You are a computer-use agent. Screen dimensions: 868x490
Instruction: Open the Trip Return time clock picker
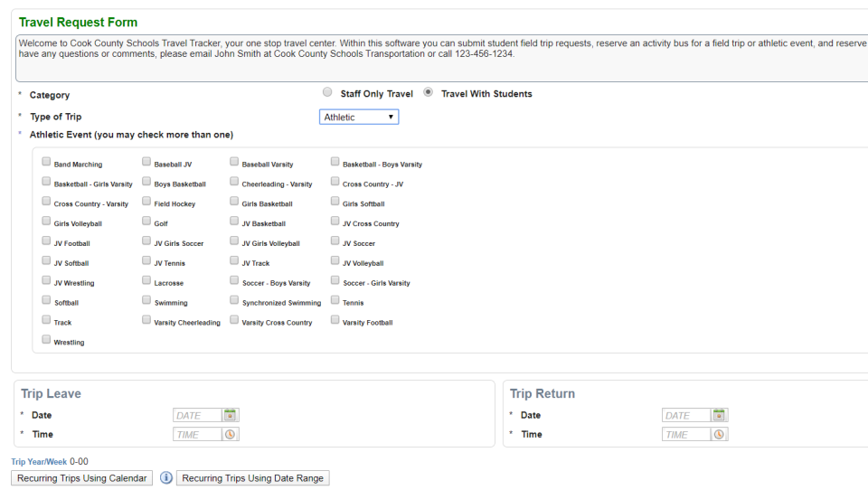719,435
